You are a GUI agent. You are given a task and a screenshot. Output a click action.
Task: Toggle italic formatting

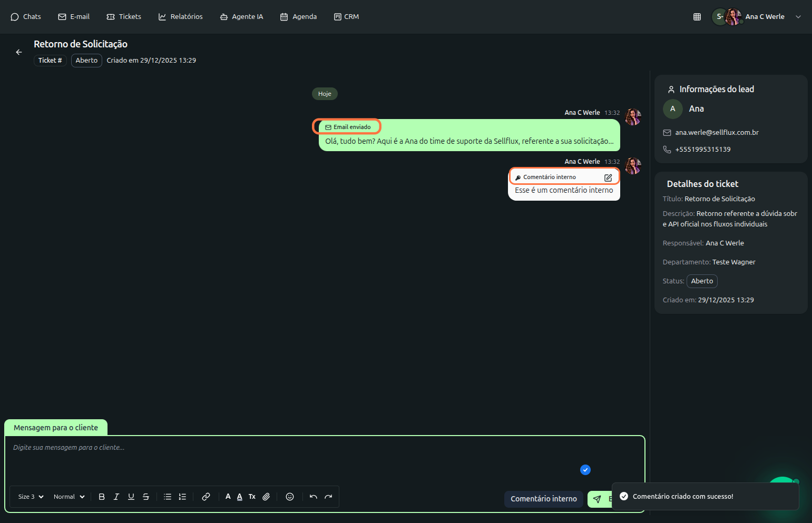click(x=116, y=497)
